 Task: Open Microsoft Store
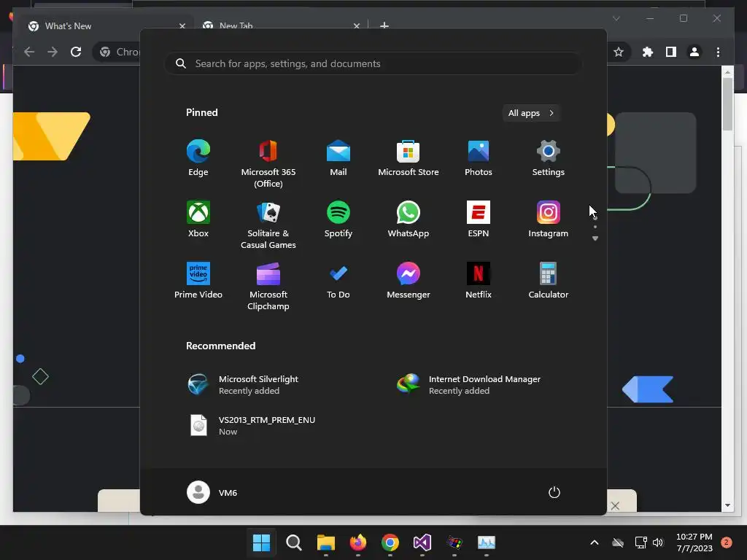coord(409,158)
